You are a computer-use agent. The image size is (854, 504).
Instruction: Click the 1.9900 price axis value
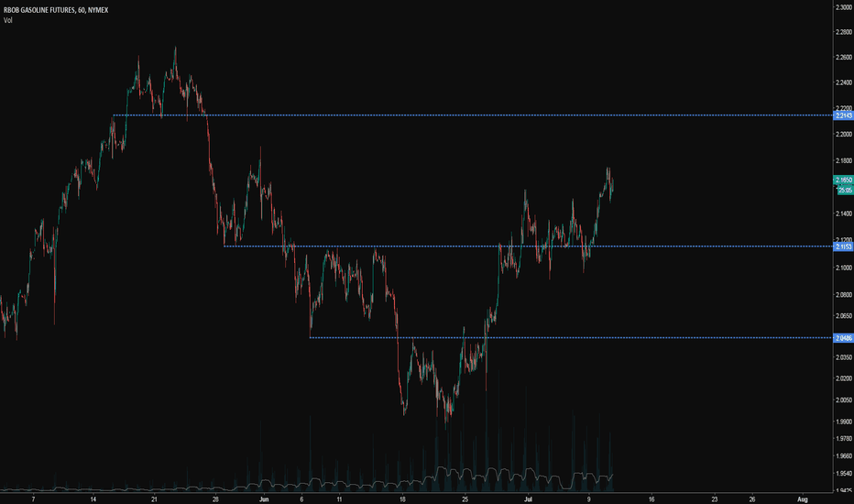843,422
